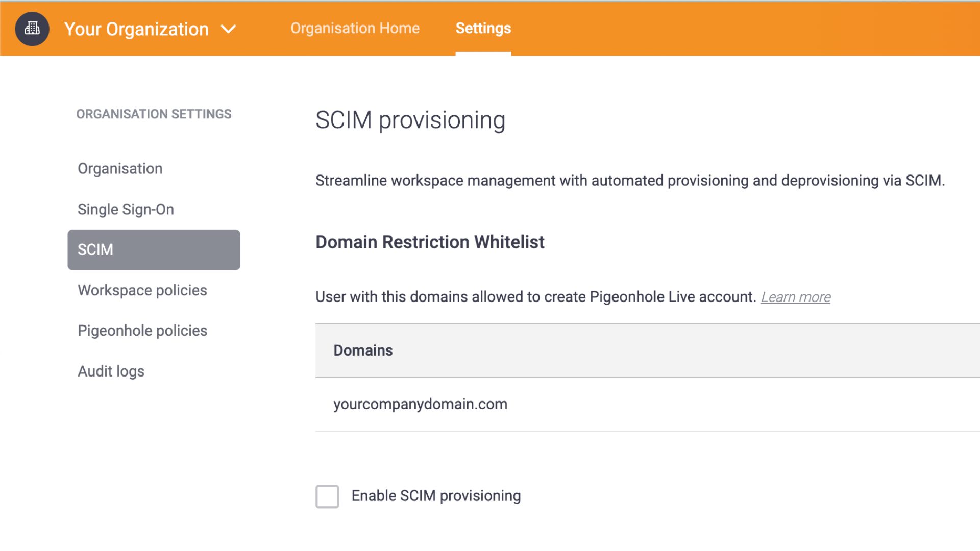Expand the organization switcher chevron
980x551 pixels.
coord(228,30)
